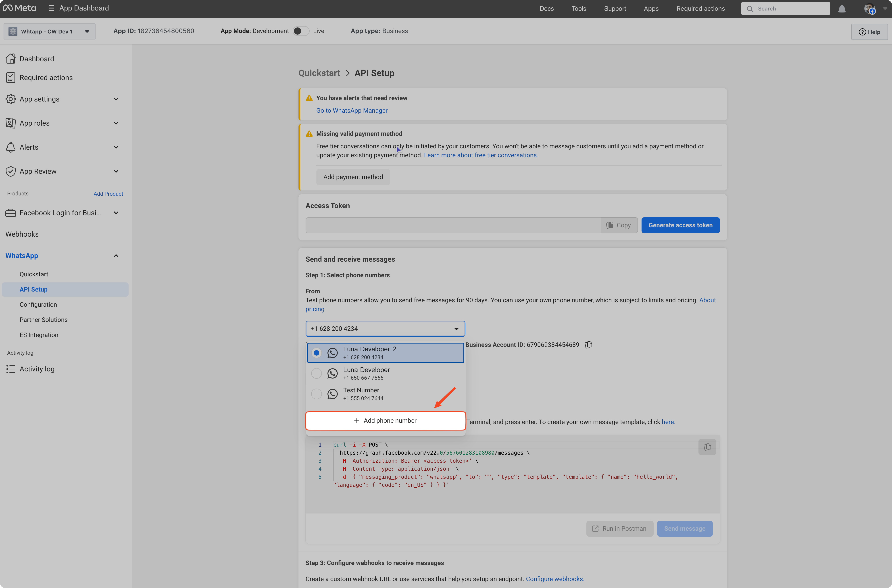Select the Luna Developer radio button
Image resolution: width=892 pixels, height=588 pixels.
tap(316, 373)
